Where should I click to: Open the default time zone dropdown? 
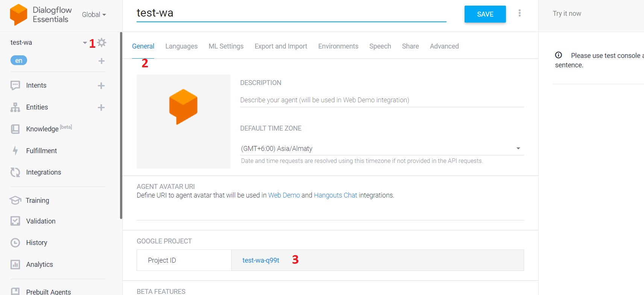click(382, 149)
